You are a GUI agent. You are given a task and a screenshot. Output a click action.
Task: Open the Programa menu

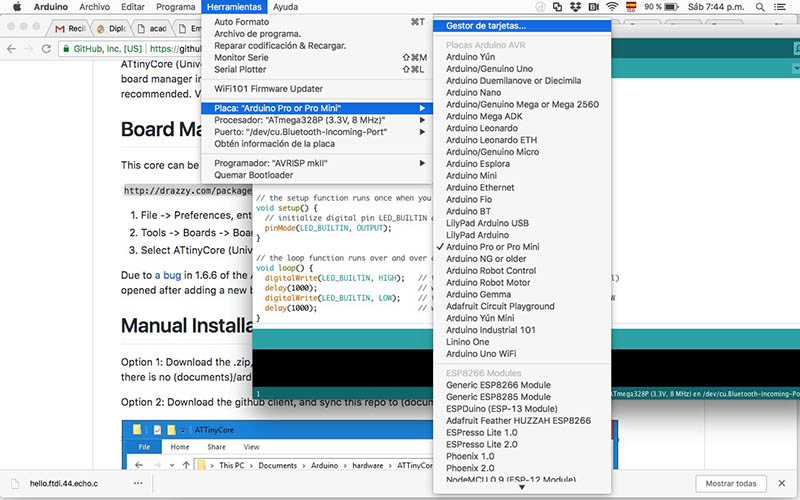tap(176, 7)
